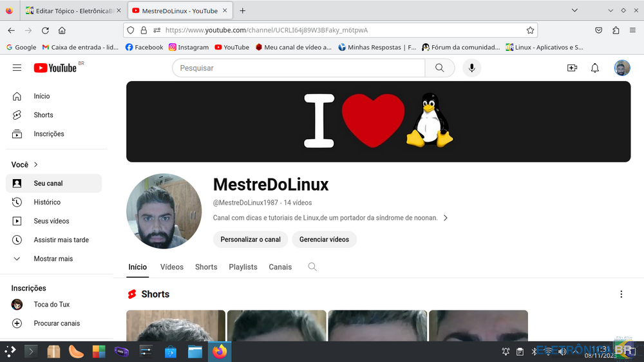Reload the page in Firefox

pyautogui.click(x=45, y=30)
